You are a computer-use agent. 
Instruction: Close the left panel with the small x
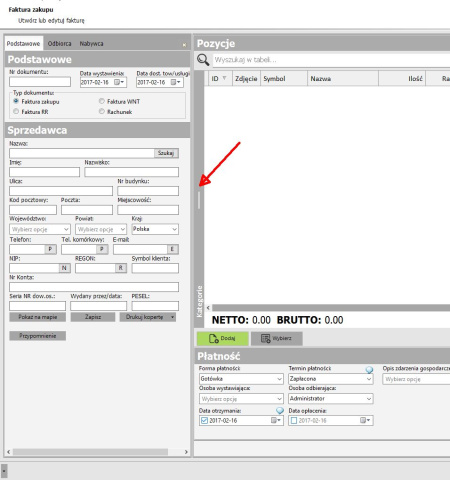pyautogui.click(x=184, y=45)
